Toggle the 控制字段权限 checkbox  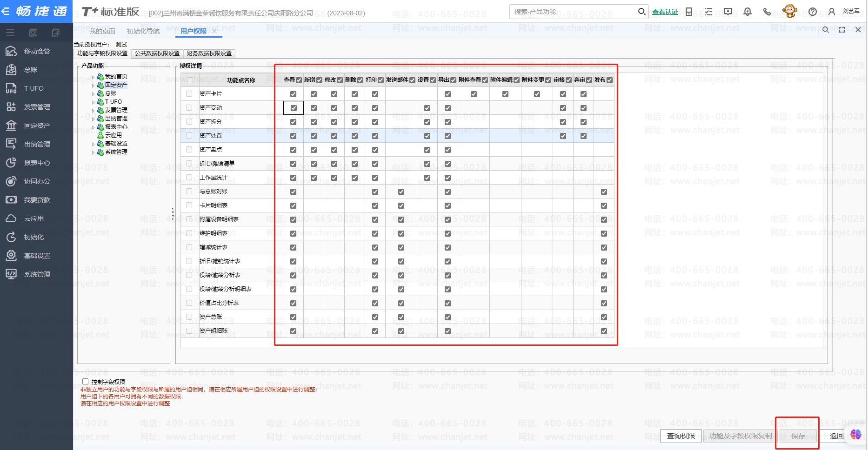point(86,382)
